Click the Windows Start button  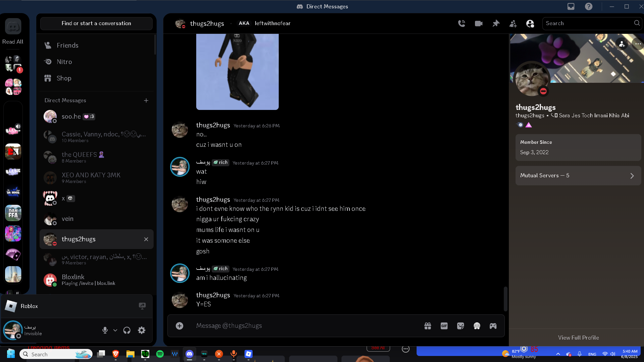coord(11,354)
